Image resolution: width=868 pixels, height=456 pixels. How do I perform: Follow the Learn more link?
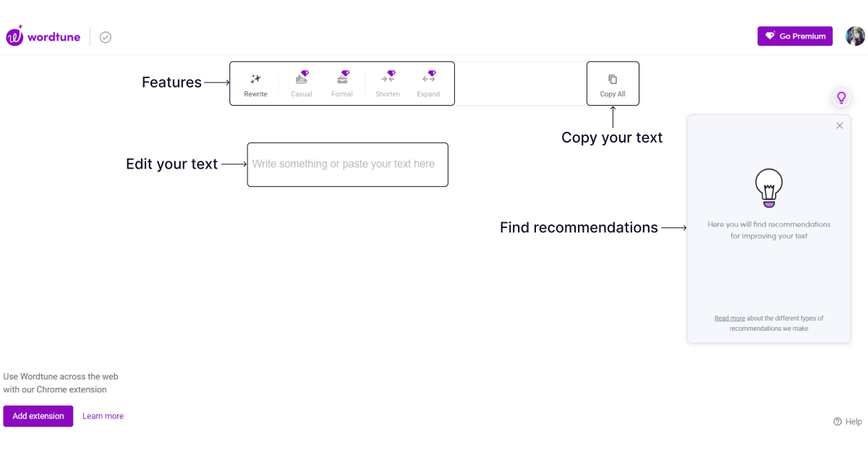point(103,416)
